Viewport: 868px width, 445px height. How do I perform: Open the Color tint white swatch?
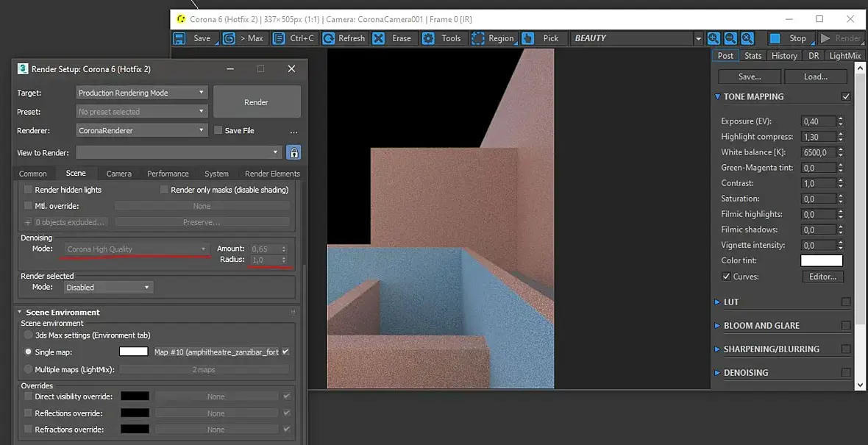(x=822, y=260)
